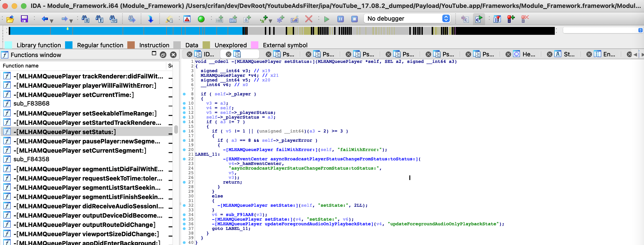Terminate process with the stop button
644x245 pixels.
tap(355, 19)
